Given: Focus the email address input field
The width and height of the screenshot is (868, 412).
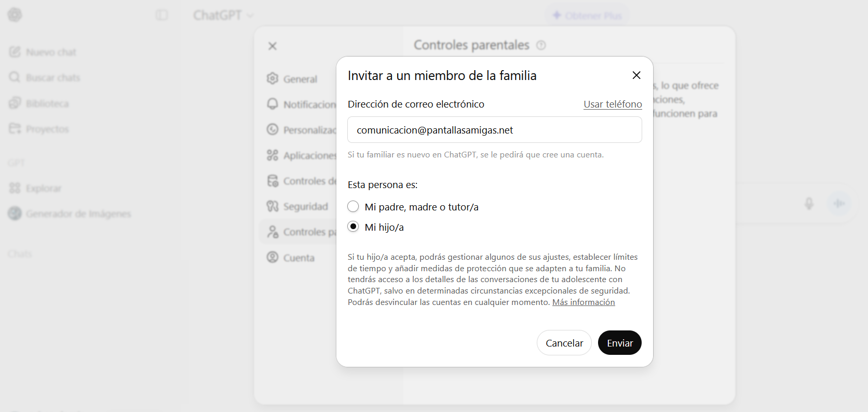Looking at the screenshot, I should (x=494, y=130).
